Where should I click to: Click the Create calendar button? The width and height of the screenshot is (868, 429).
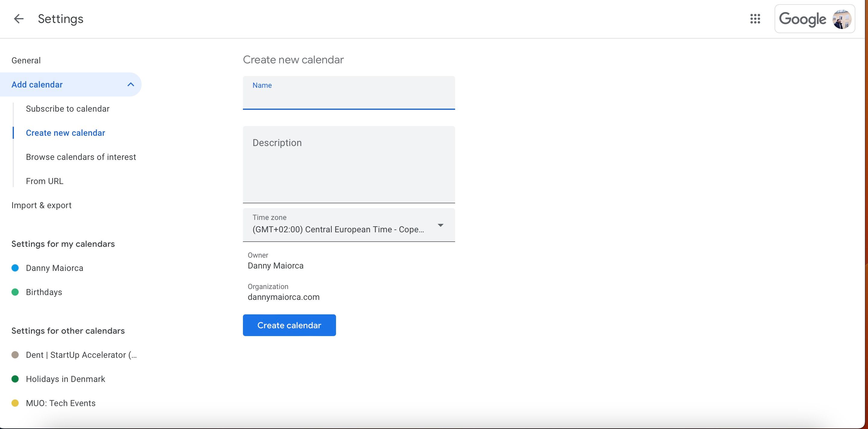289,325
